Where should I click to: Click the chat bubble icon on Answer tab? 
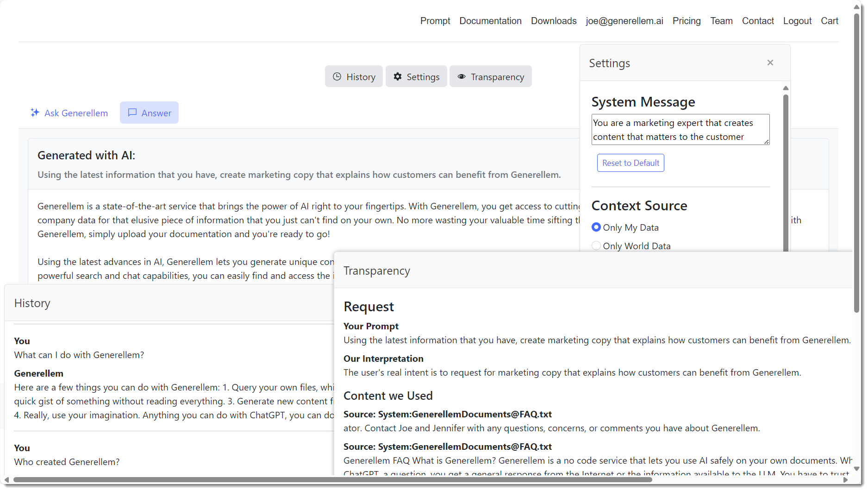(x=132, y=113)
